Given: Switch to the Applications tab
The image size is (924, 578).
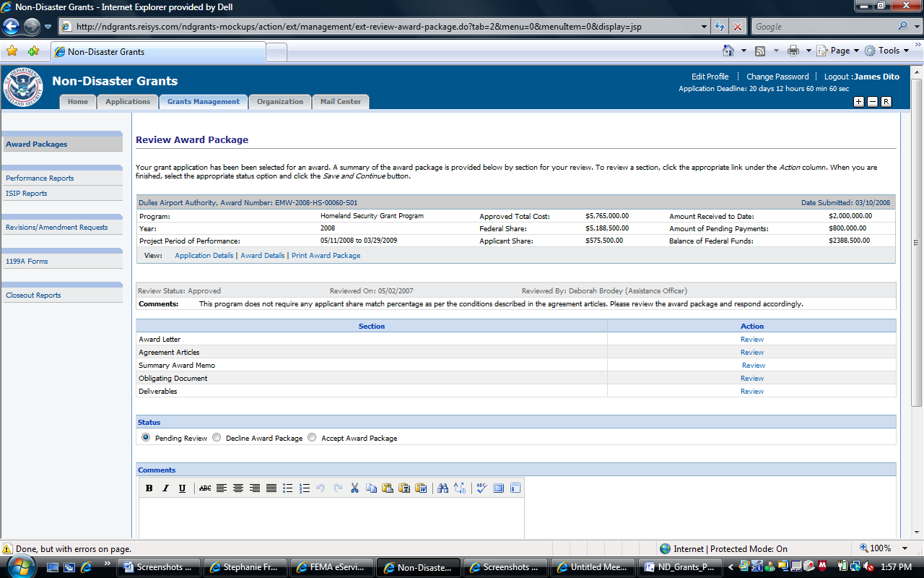Looking at the screenshot, I should point(128,102).
